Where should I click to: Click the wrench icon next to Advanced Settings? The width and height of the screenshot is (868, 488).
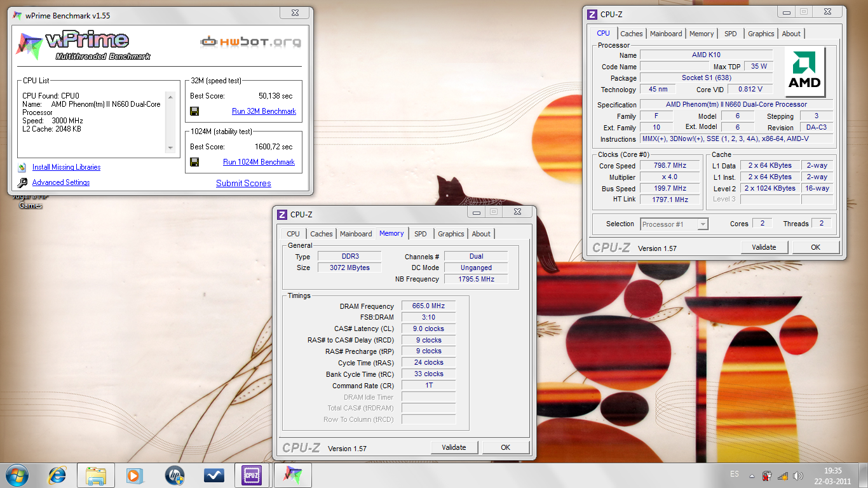[22, 182]
